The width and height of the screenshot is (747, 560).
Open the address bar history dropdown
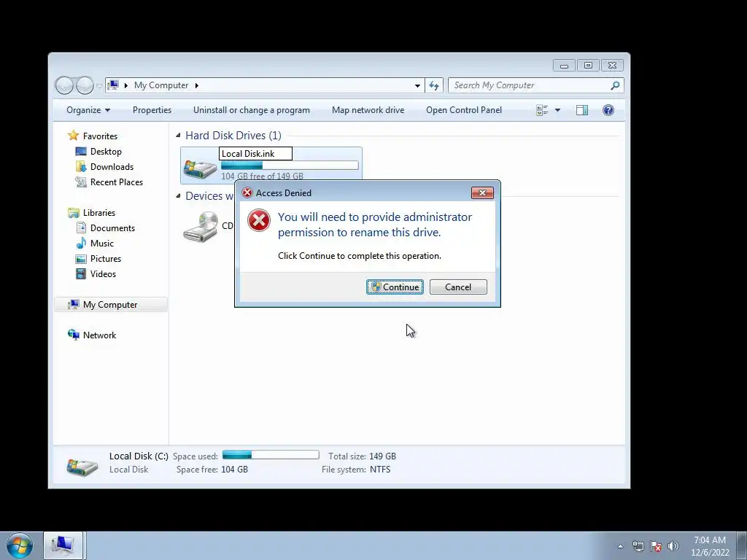pos(417,85)
